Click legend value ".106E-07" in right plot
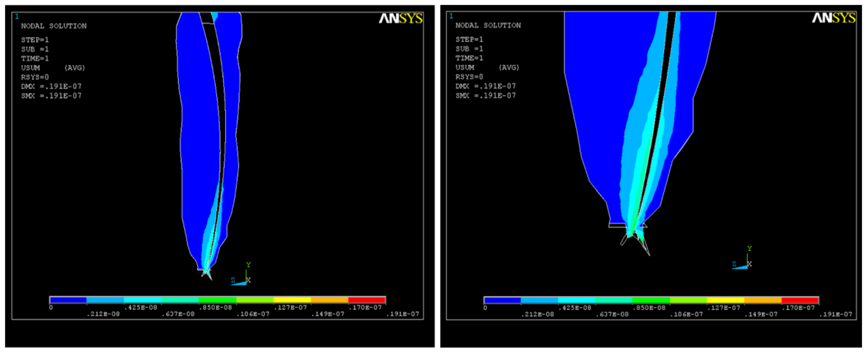The image size is (868, 353). 687,315
